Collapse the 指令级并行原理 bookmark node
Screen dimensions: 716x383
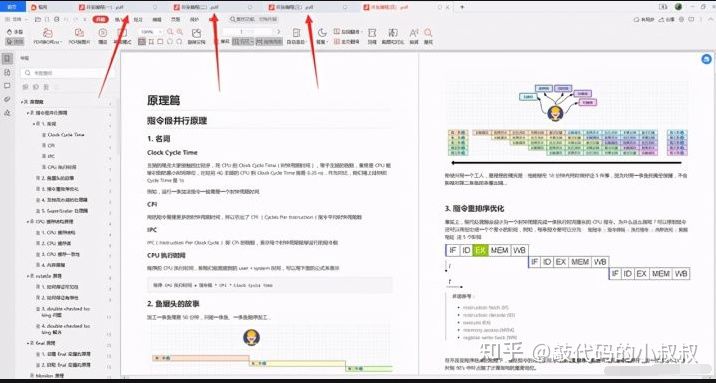27,112
